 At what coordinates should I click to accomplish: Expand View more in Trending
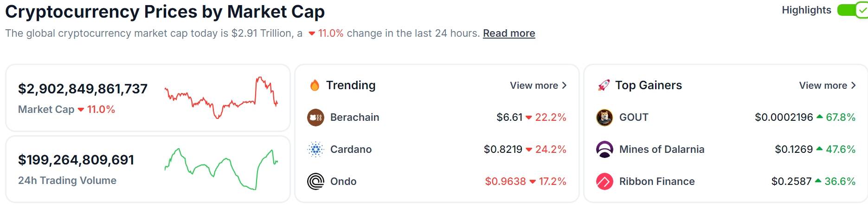tap(538, 85)
